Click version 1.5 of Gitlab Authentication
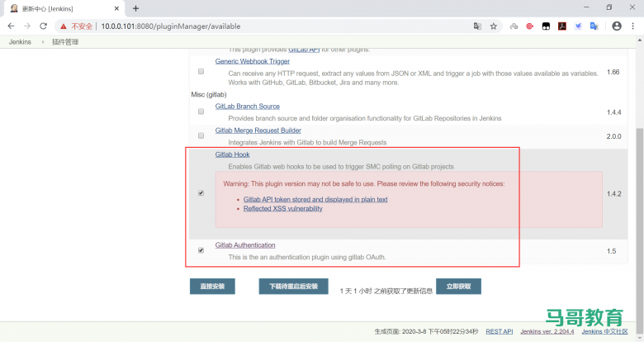The image size is (644, 342). [611, 251]
